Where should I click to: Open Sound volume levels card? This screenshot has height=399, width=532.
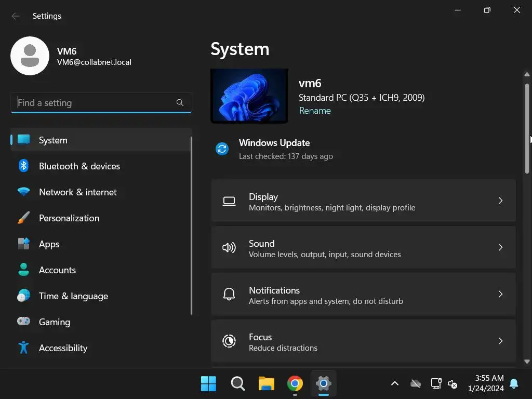(363, 248)
